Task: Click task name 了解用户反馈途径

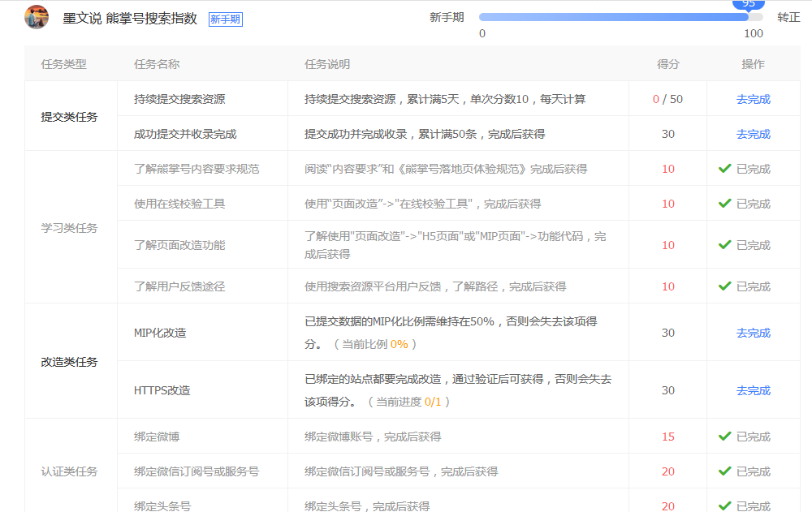Action: (x=179, y=286)
